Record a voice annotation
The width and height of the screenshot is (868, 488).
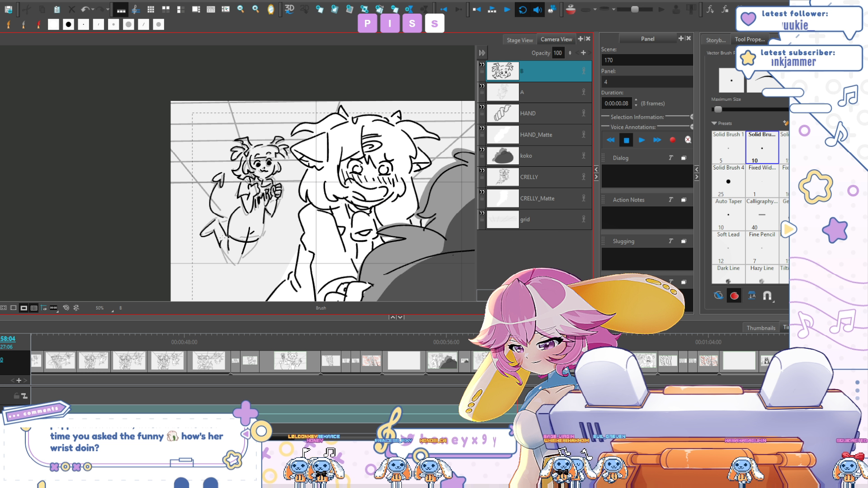[x=672, y=140]
